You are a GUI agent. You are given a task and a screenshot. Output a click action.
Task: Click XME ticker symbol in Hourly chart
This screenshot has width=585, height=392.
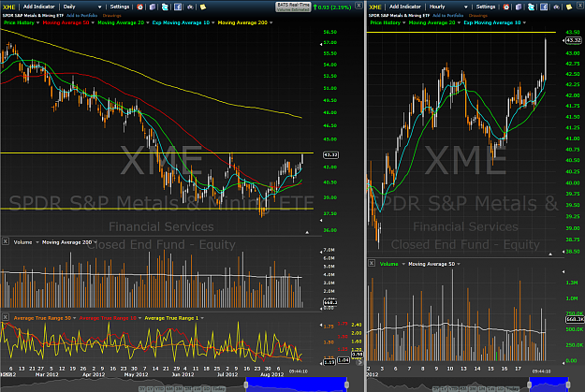coord(375,7)
